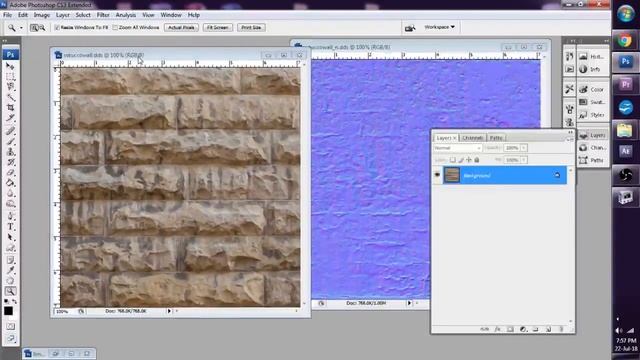
Task: Click the Actual Pixels button
Action: 181,27
